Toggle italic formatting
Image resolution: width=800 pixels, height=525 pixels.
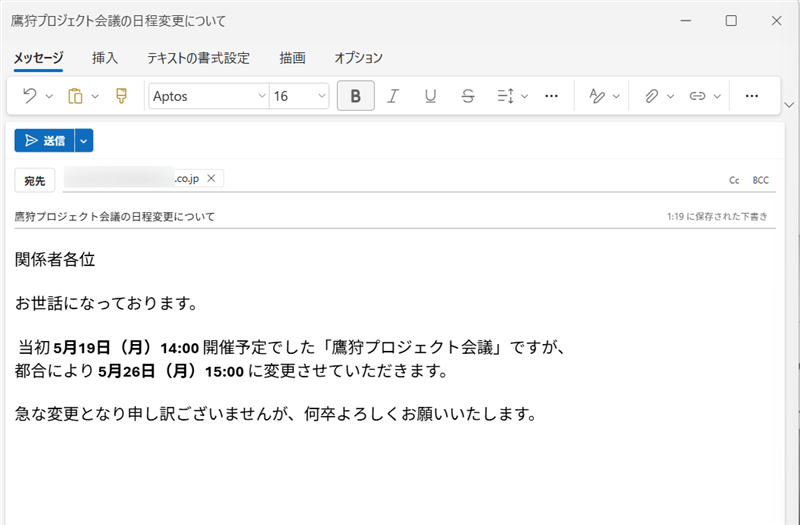pyautogui.click(x=393, y=96)
